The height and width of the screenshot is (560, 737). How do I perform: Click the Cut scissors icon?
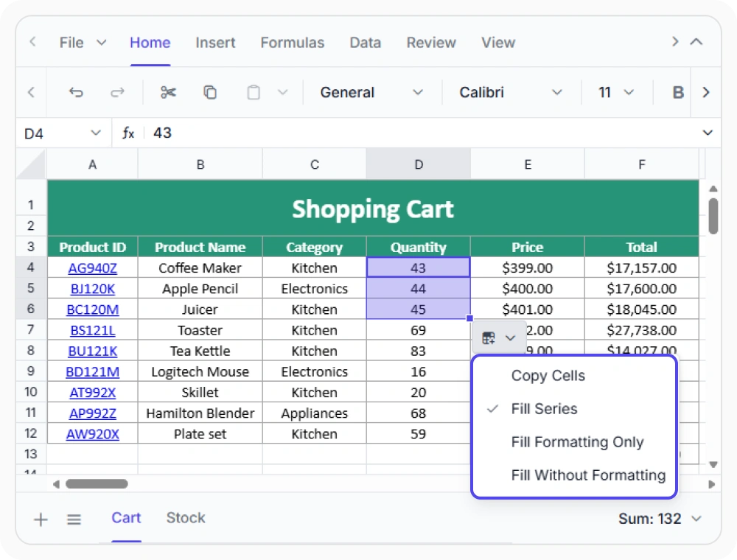coord(168,92)
